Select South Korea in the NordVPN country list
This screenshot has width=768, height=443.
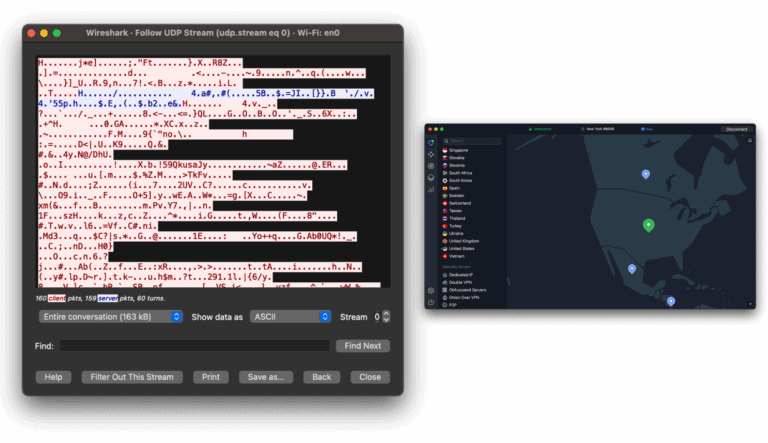(x=457, y=181)
